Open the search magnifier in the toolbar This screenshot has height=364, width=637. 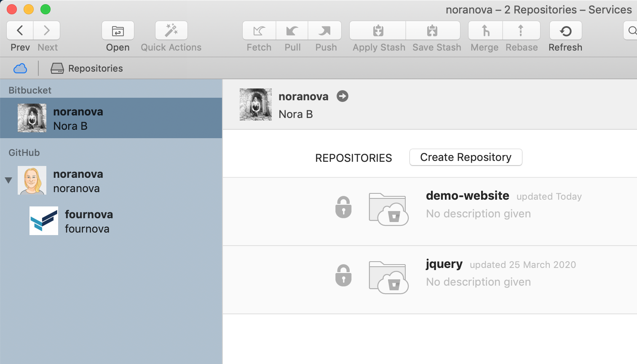click(632, 30)
